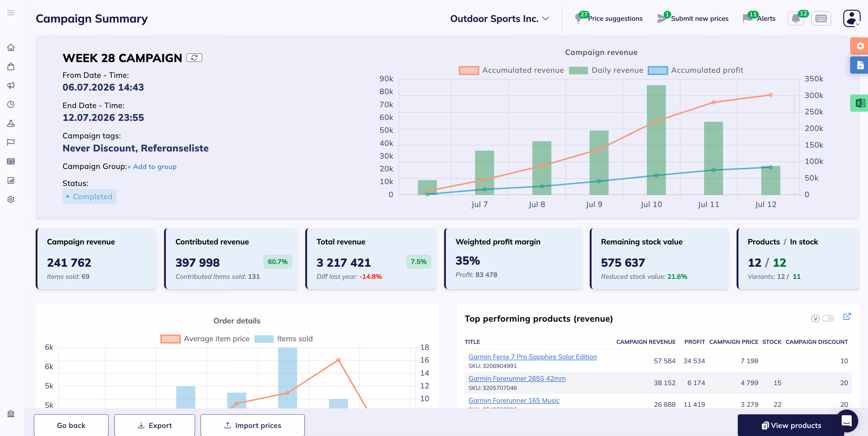Click the V variants badge icon
868x436 pixels.
(x=815, y=318)
